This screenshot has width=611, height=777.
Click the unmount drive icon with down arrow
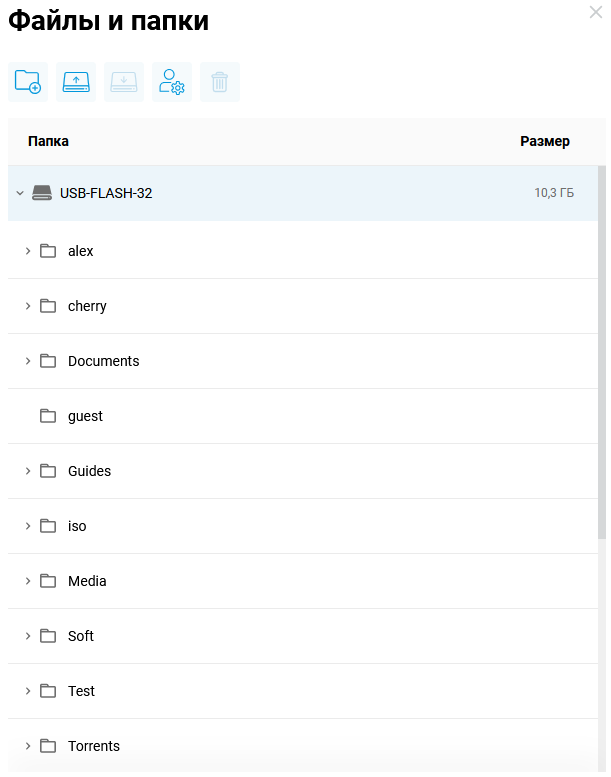click(124, 82)
